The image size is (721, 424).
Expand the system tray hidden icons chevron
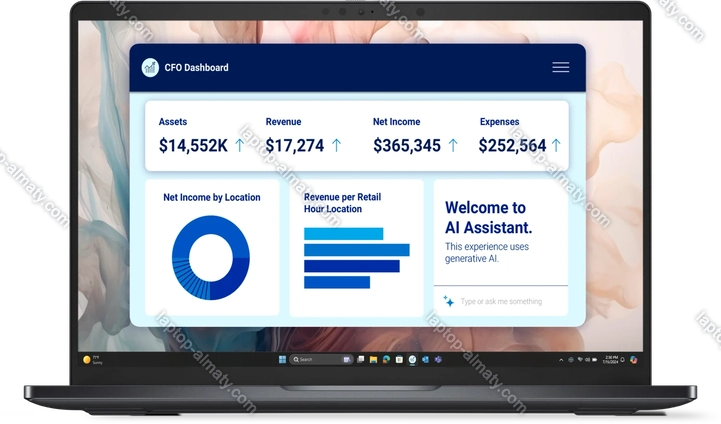[x=549, y=359]
